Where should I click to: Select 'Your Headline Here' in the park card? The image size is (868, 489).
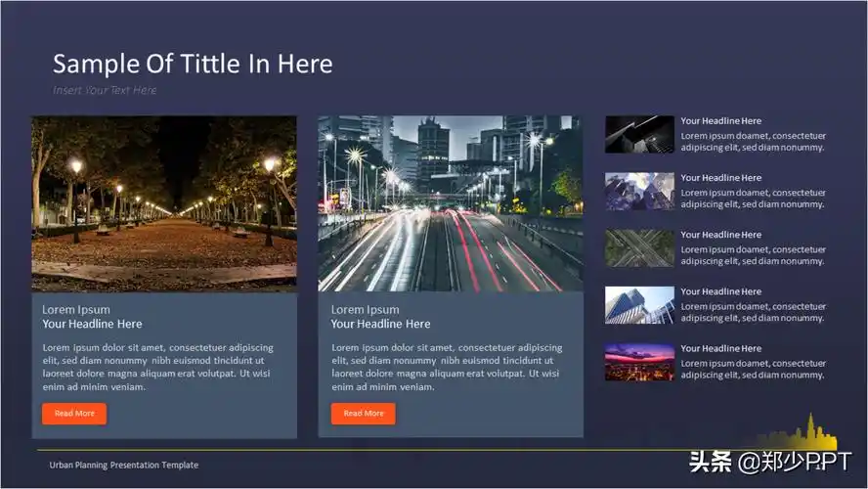pyautogui.click(x=92, y=324)
